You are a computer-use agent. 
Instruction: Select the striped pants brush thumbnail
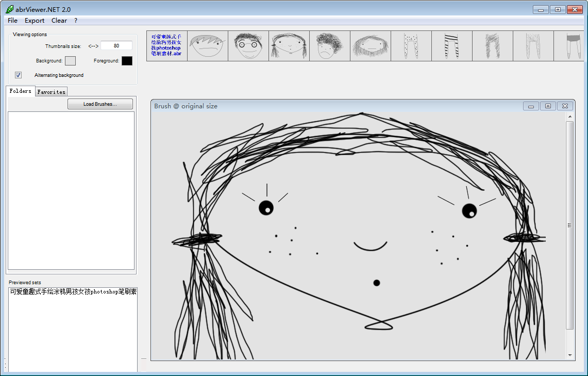tap(452, 46)
